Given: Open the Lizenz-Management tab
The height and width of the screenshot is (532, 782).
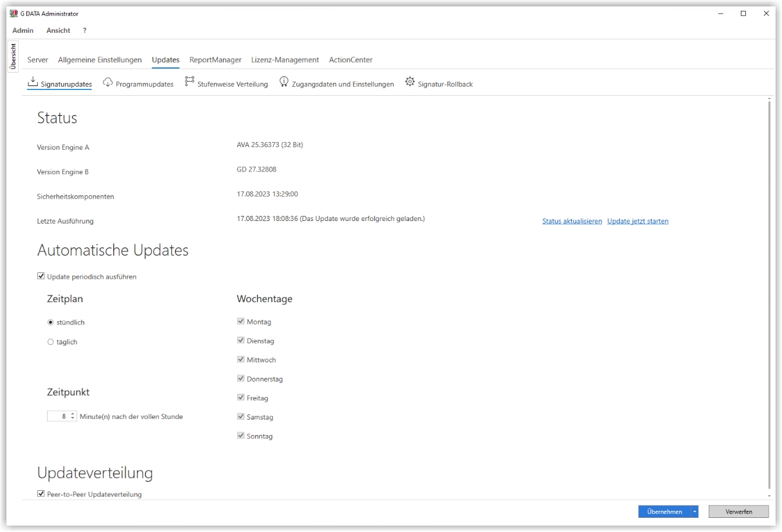Looking at the screenshot, I should 285,60.
